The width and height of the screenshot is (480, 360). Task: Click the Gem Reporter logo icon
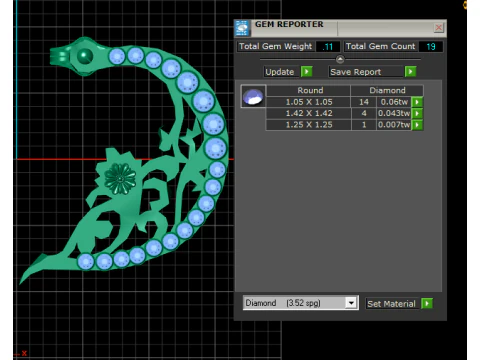tap(242, 28)
